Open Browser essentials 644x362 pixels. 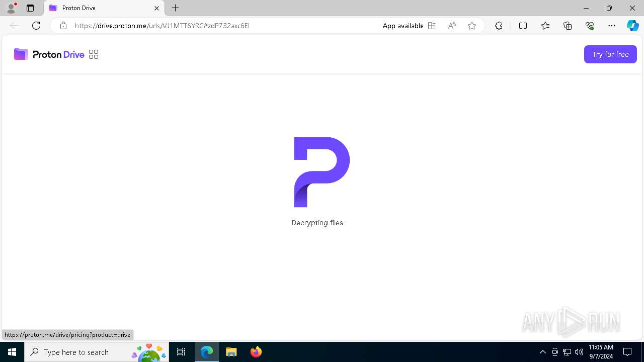(x=590, y=26)
